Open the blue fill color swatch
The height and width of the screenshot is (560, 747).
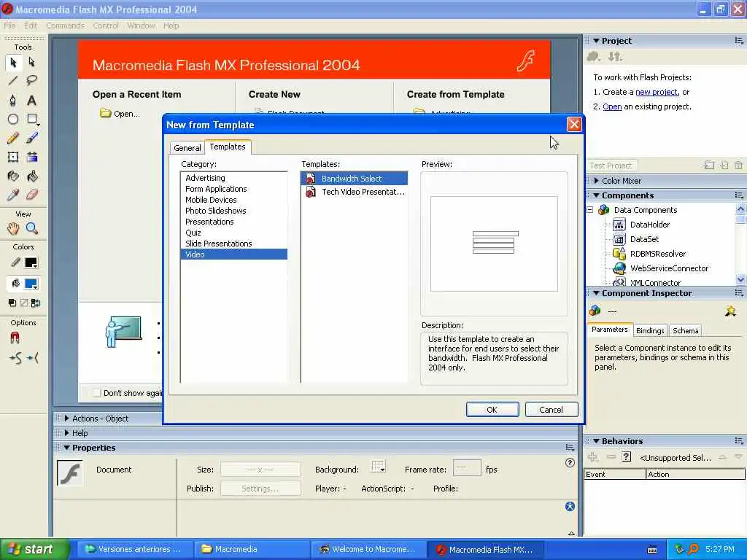(31, 284)
